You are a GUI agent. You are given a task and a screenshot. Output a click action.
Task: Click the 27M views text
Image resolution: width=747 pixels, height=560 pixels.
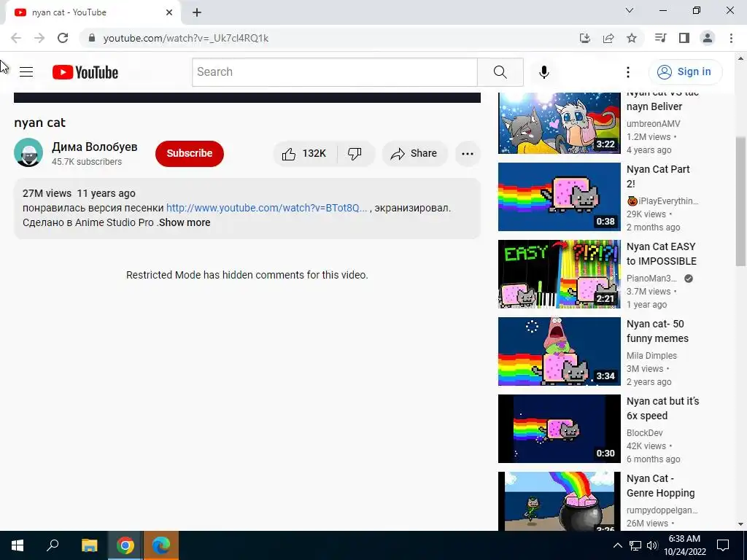pos(47,194)
